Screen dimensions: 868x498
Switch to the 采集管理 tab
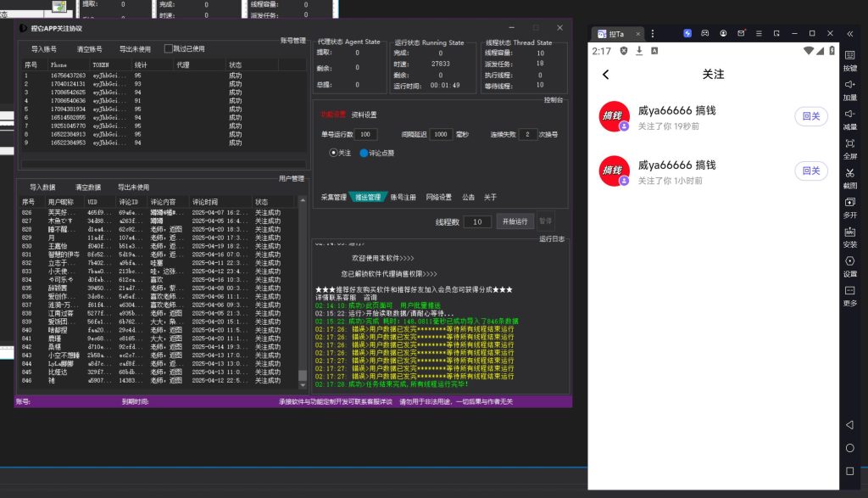[333, 197]
